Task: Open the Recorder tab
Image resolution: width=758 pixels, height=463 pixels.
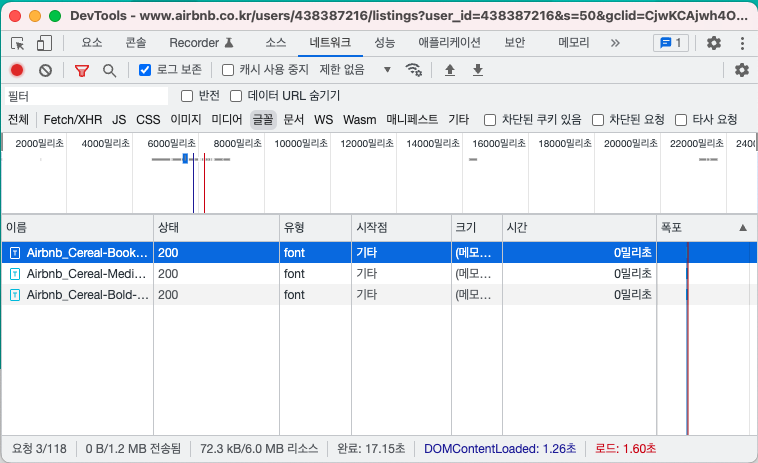Action: point(202,43)
